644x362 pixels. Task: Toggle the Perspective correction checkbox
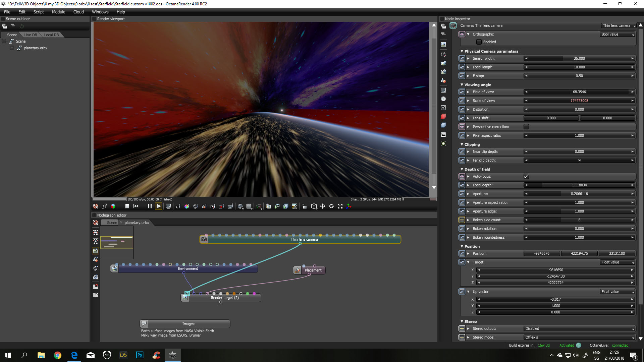526,127
